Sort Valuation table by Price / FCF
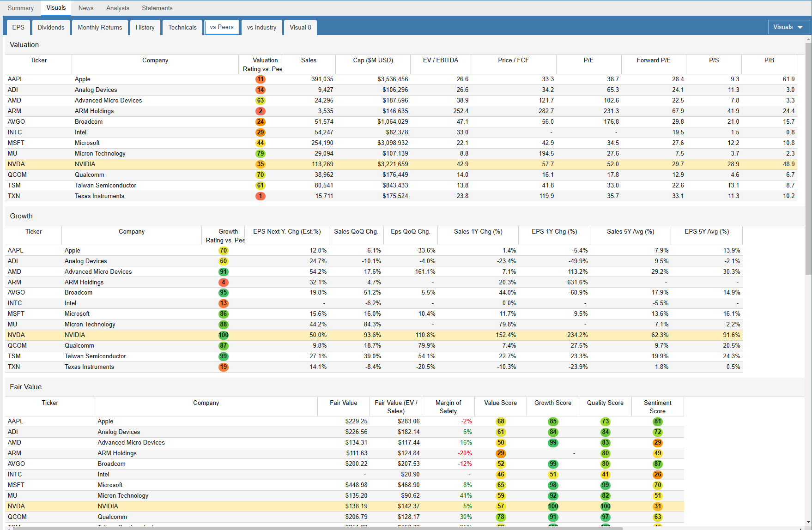The width and height of the screenshot is (812, 530). point(513,60)
